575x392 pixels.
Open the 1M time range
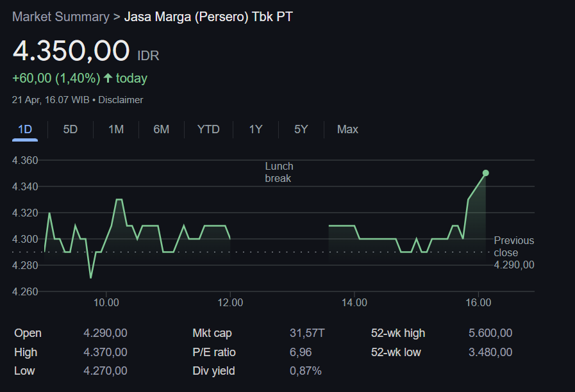(116, 129)
